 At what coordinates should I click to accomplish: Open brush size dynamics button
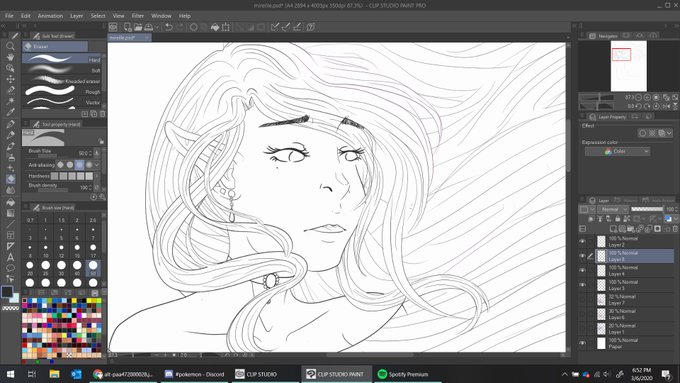97,153
